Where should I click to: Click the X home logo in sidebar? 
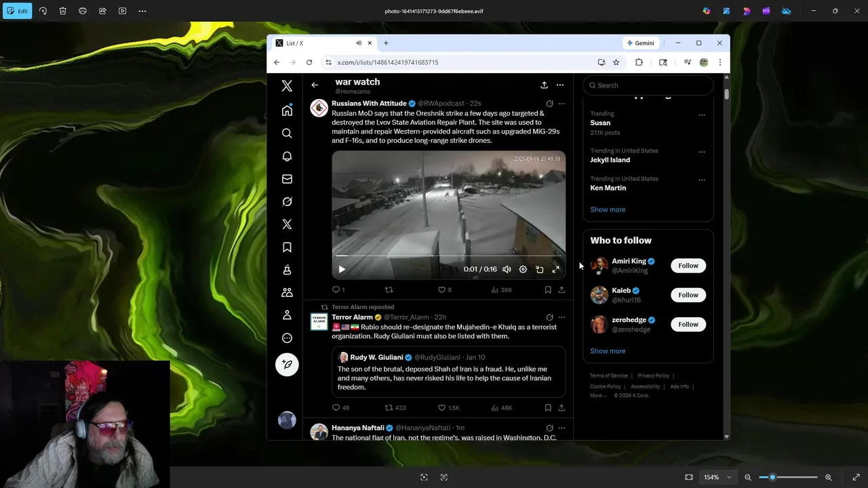click(287, 86)
